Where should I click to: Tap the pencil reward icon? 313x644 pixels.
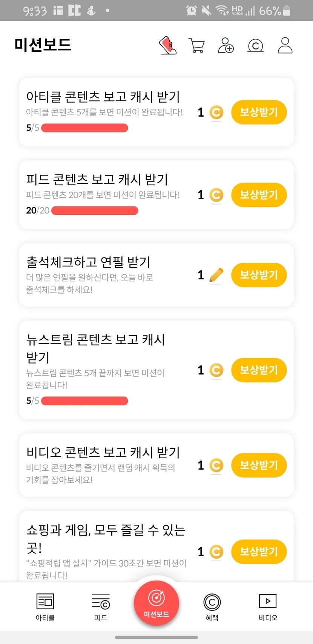click(x=216, y=275)
